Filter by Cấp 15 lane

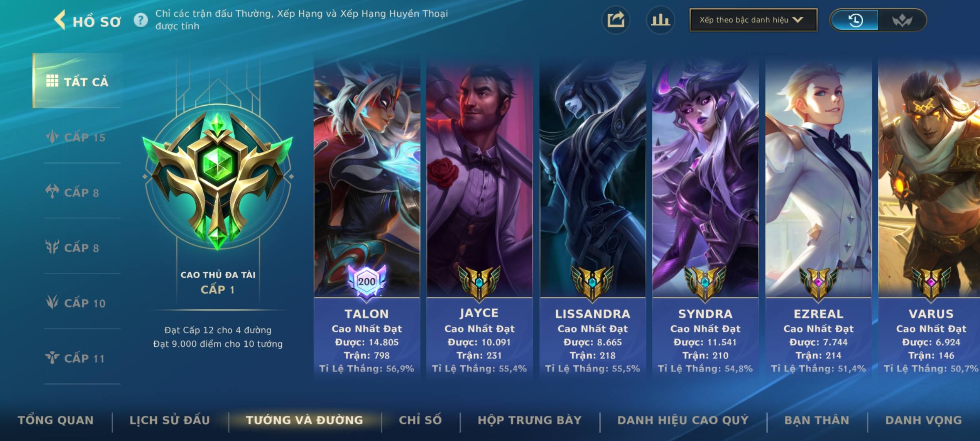[76, 137]
